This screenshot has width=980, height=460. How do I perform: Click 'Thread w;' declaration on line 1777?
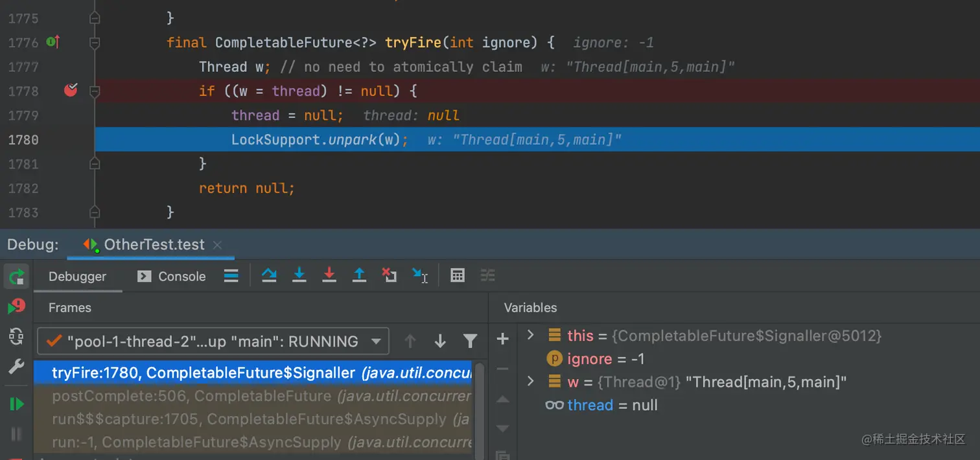tap(235, 67)
